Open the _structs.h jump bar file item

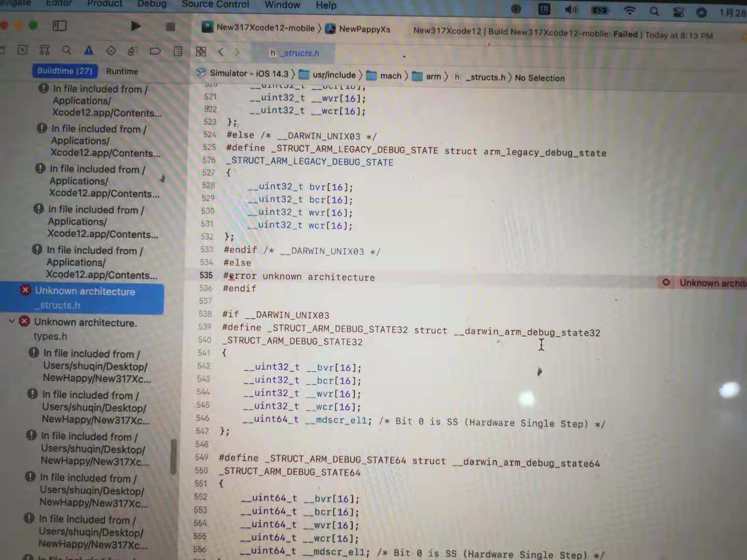[x=479, y=77]
